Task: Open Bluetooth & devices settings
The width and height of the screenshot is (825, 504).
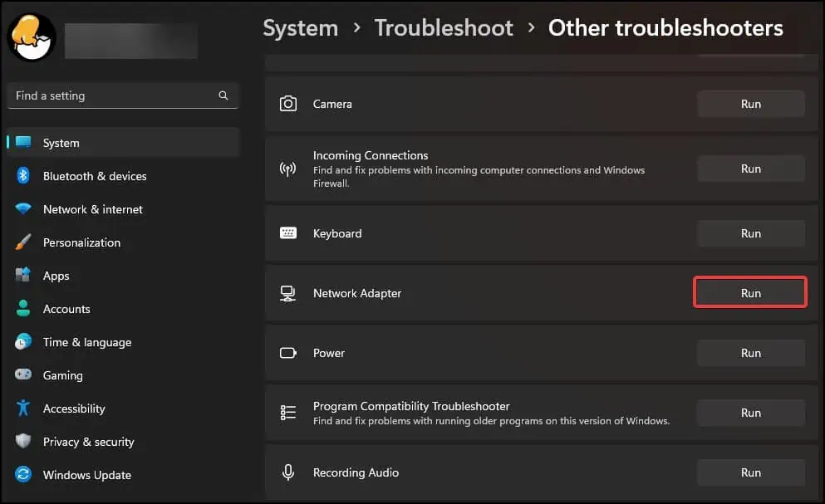Action: [x=123, y=176]
